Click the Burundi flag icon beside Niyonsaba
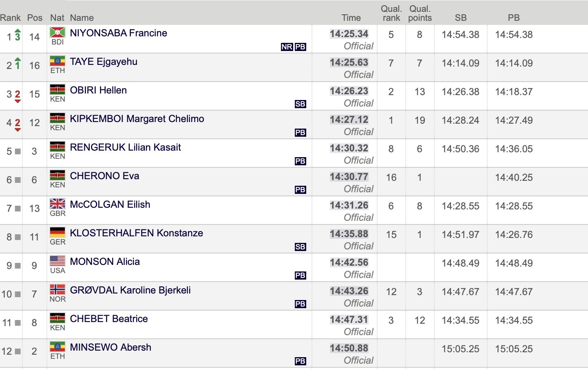The width and height of the screenshot is (588, 369). click(x=57, y=32)
